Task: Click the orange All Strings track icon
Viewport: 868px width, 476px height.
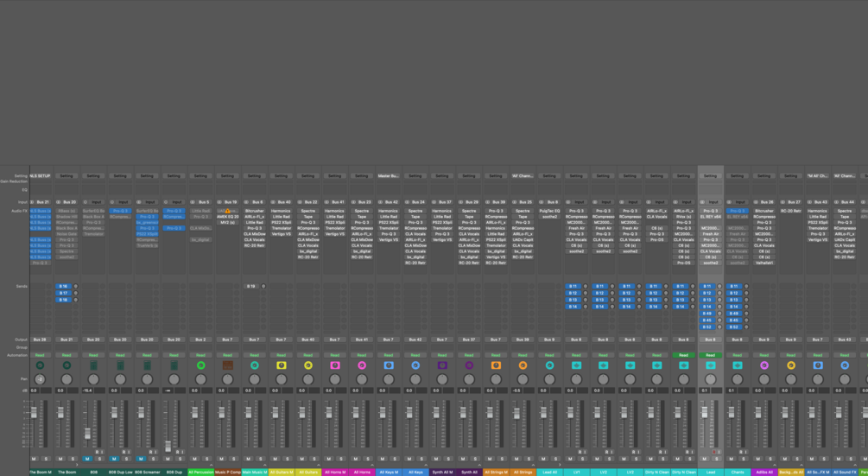Action: tap(523, 365)
